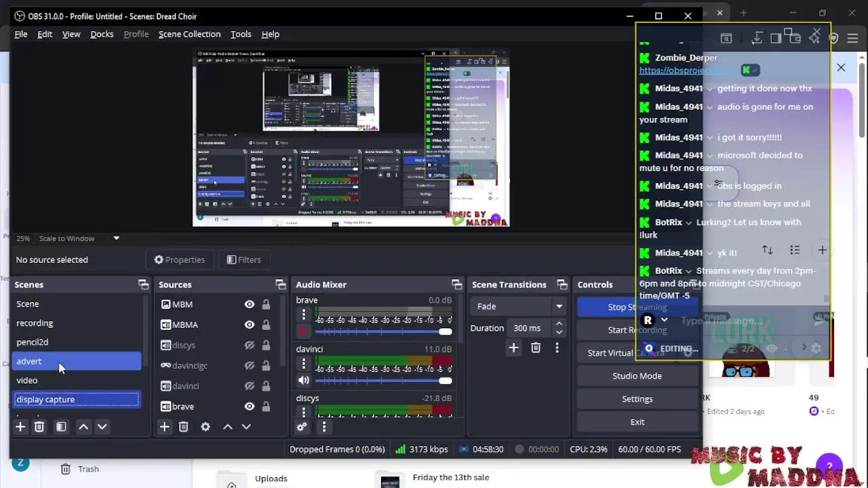Screen dimensions: 868x488
Task: Open Trash in the browser sidebar
Action: 80,469
